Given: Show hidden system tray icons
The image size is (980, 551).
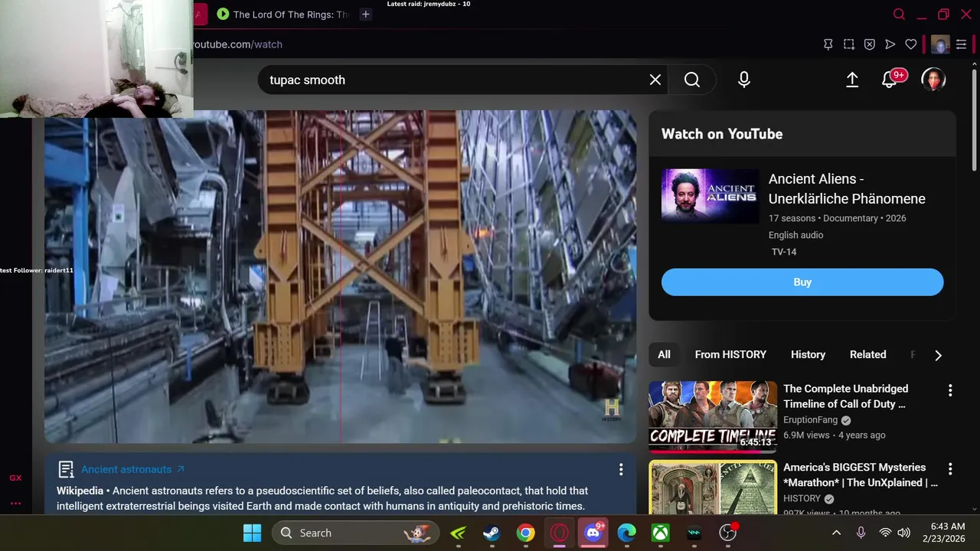Looking at the screenshot, I should click(837, 533).
